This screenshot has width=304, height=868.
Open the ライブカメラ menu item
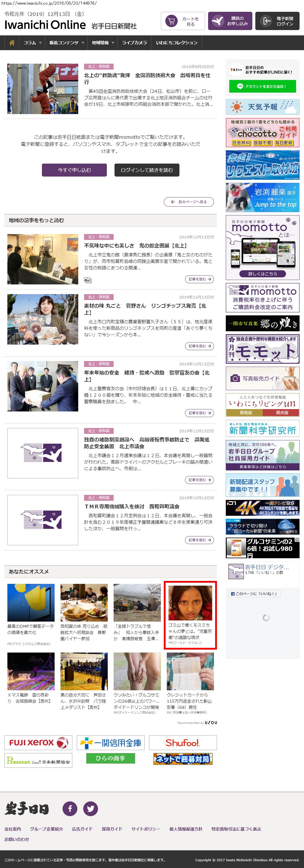[134, 43]
